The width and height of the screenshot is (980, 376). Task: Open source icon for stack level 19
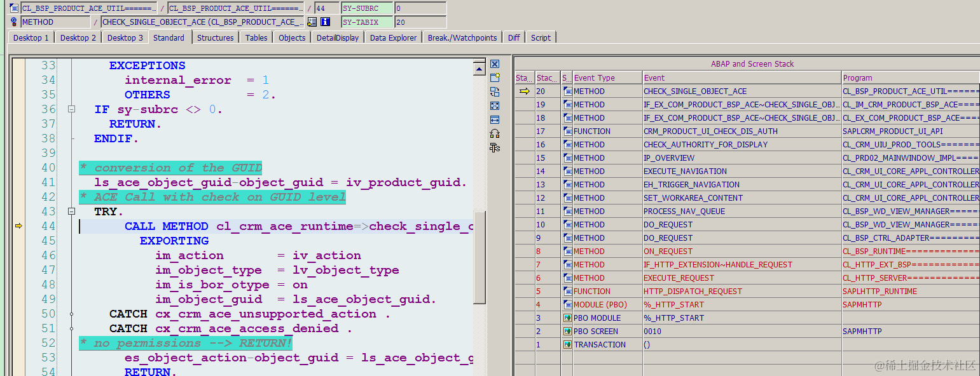tap(567, 105)
